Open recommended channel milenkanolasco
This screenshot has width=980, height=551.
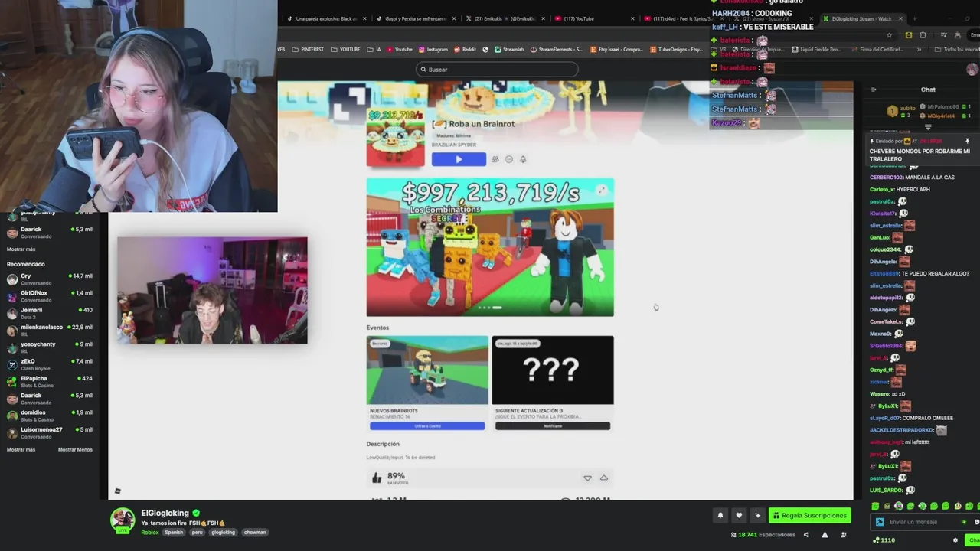[50, 330]
